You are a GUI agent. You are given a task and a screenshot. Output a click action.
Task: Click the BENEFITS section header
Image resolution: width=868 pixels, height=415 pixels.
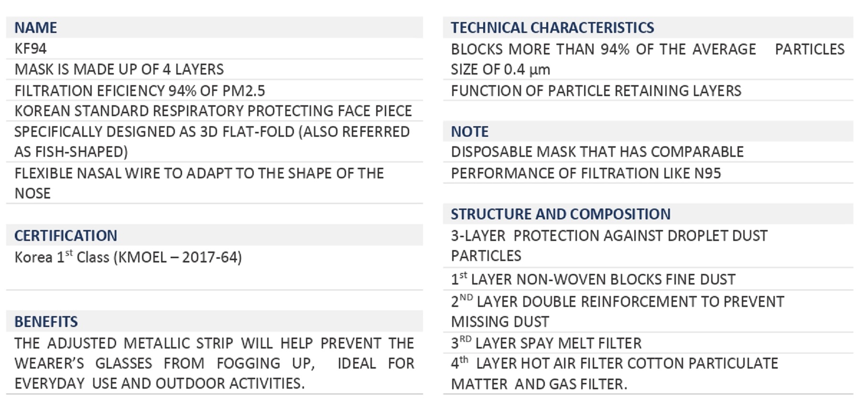[x=46, y=322]
